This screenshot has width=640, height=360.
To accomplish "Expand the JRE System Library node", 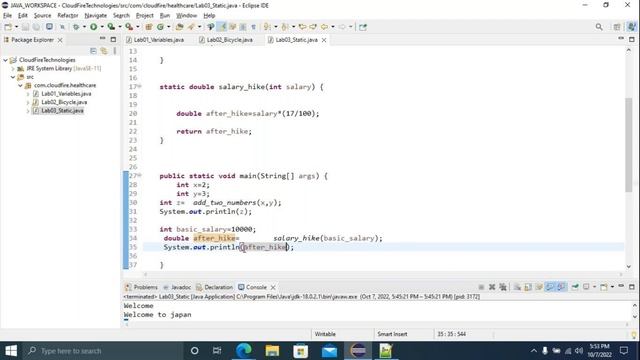I will pos(13,69).
